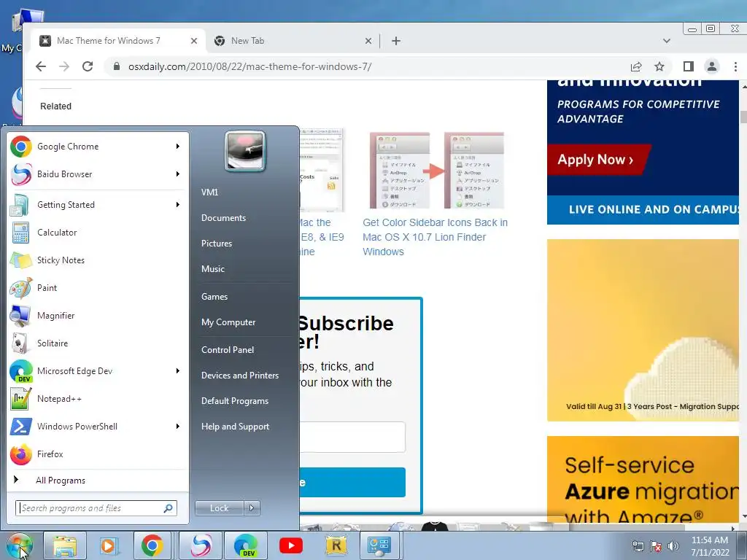Image resolution: width=747 pixels, height=560 pixels.
Task: Expand Google Chrome jump list arrow
Action: pos(178,146)
